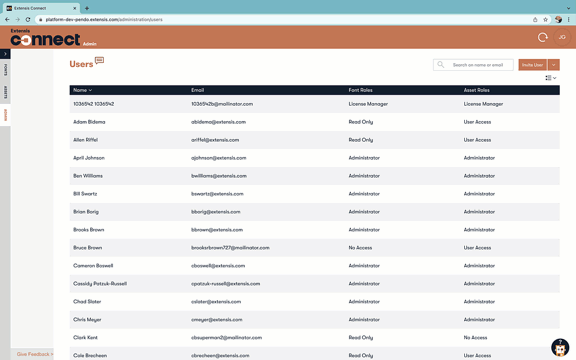This screenshot has width=576, height=360.
Task: Click Administrator asset role for Chad Slater
Action: pyautogui.click(x=479, y=302)
